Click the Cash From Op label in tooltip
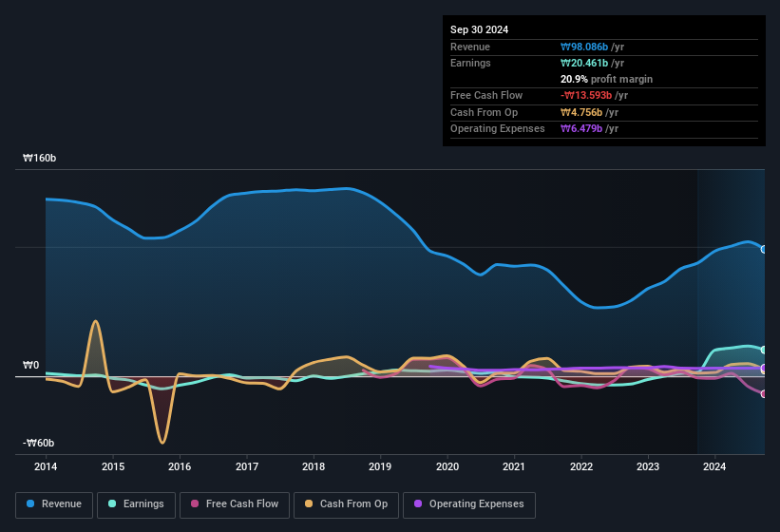 484,112
